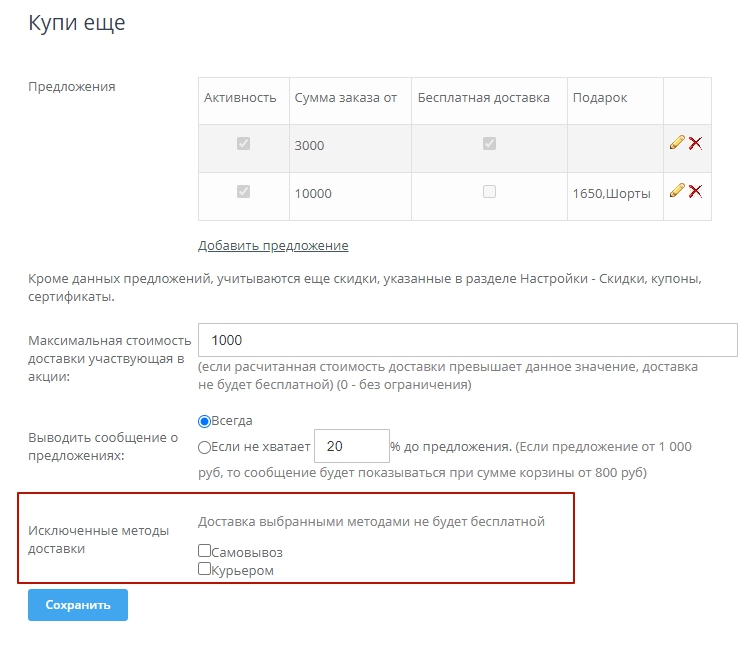
Task: Click the Добавить предложение link
Action: point(273,245)
